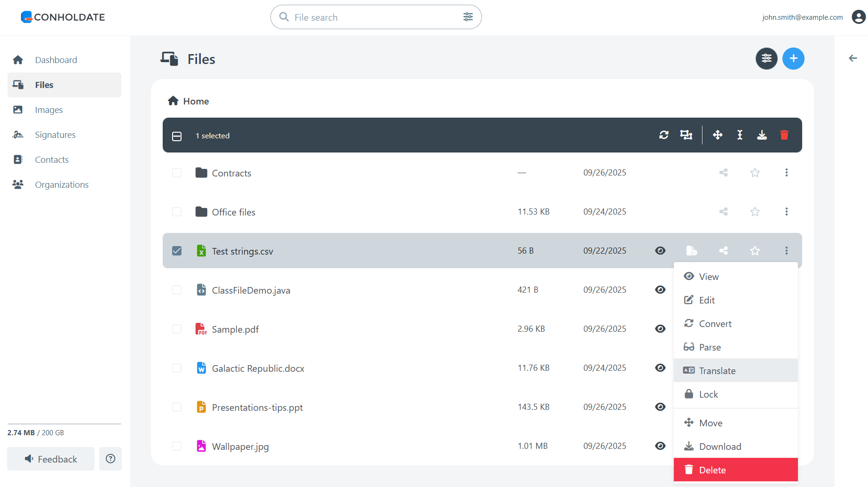Click the move arrows icon in selection toolbar
Screen dimensions: 868x487
(717, 136)
